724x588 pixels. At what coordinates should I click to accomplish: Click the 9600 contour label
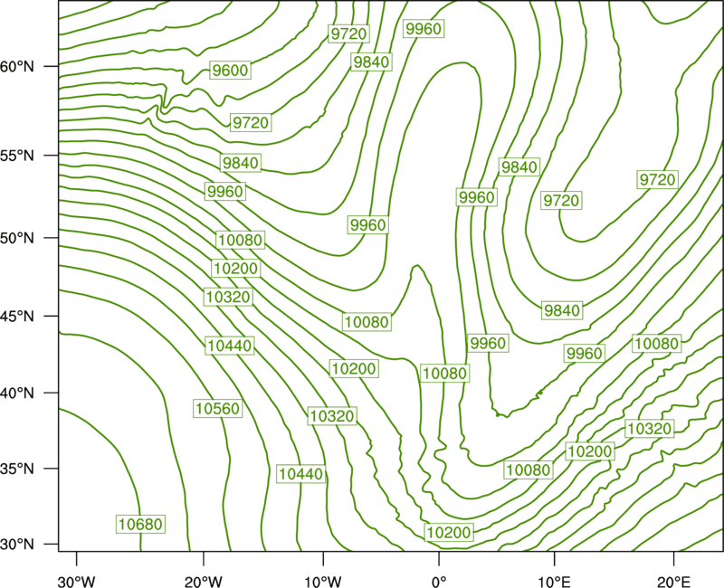230,71
